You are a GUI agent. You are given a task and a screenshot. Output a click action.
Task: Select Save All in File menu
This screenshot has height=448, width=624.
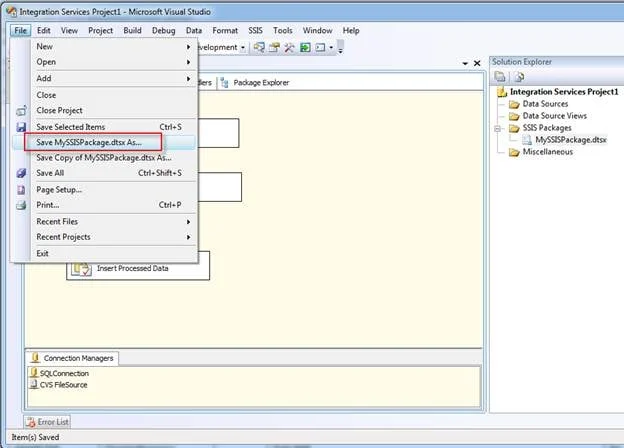pyautogui.click(x=104, y=173)
